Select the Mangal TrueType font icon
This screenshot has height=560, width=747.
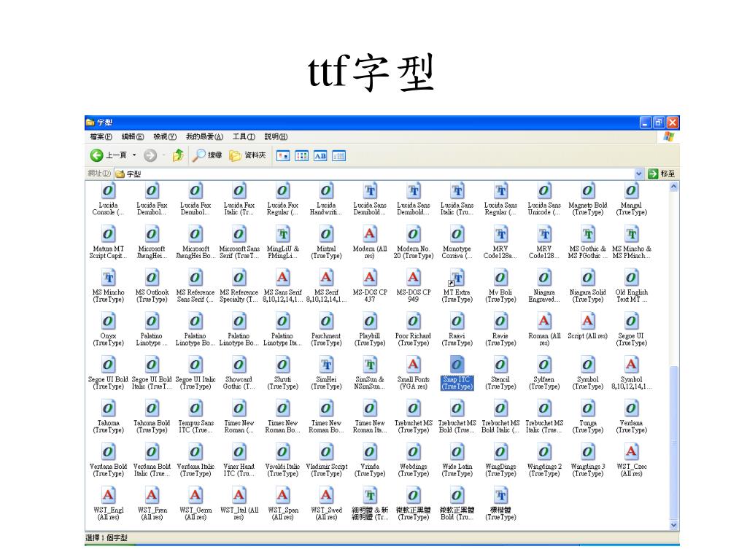coord(631,191)
